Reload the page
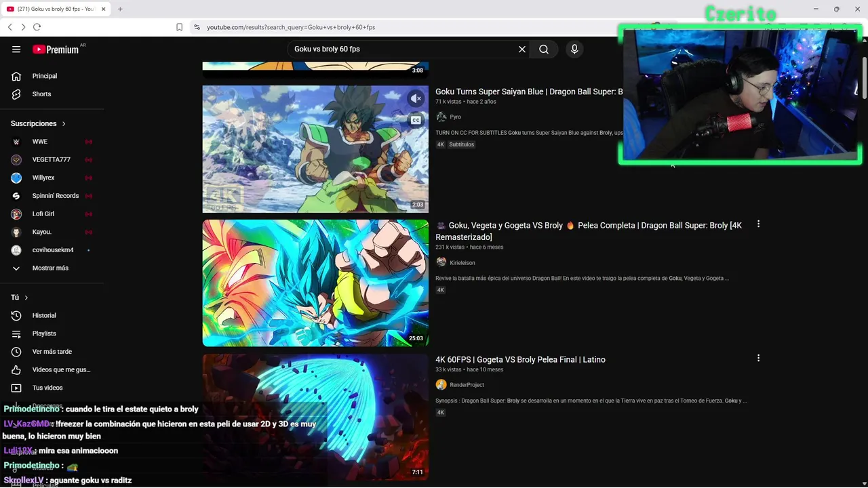Image resolution: width=868 pixels, height=488 pixels. (x=37, y=27)
